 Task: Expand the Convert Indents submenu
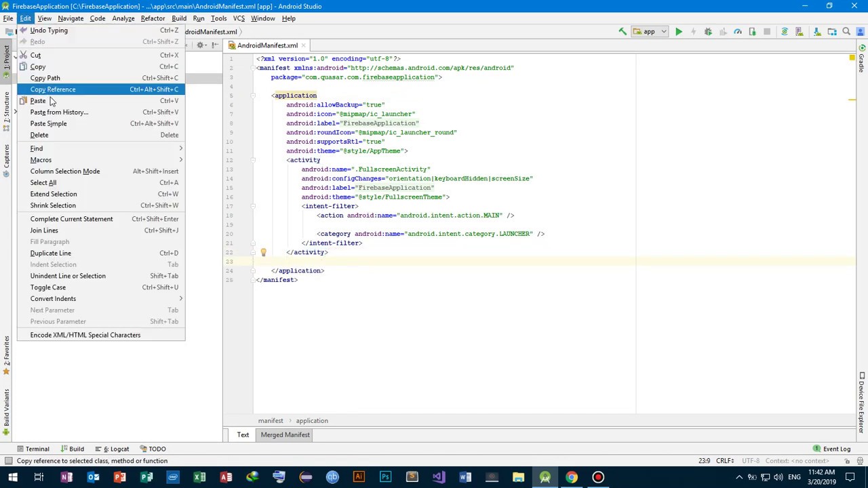101,299
